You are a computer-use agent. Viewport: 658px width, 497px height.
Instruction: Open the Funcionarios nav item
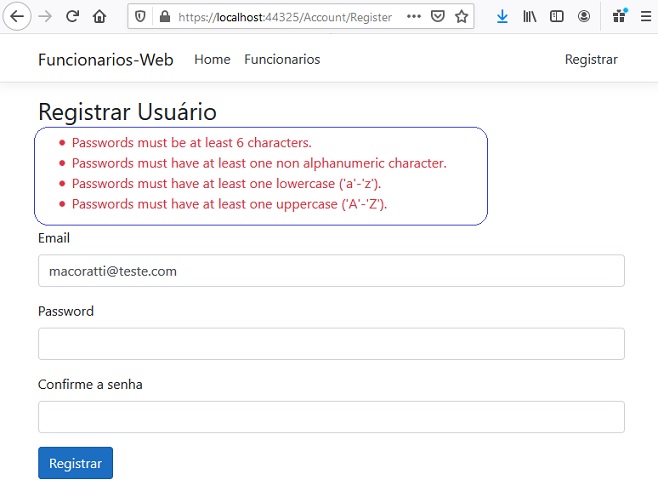[282, 59]
